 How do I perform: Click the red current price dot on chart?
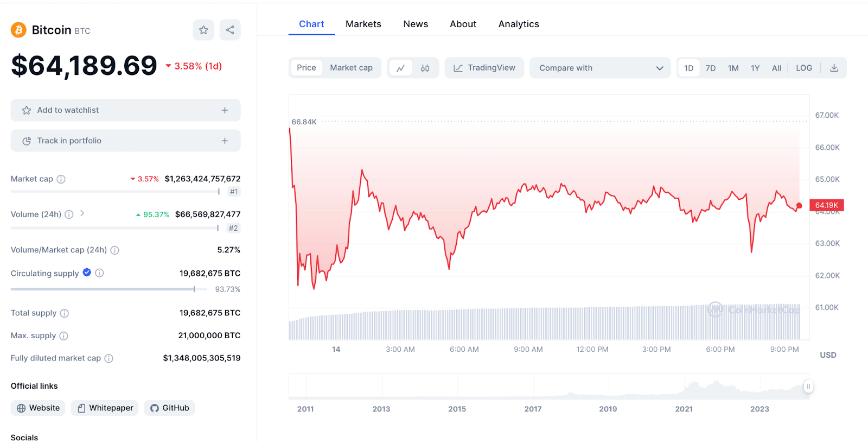799,206
